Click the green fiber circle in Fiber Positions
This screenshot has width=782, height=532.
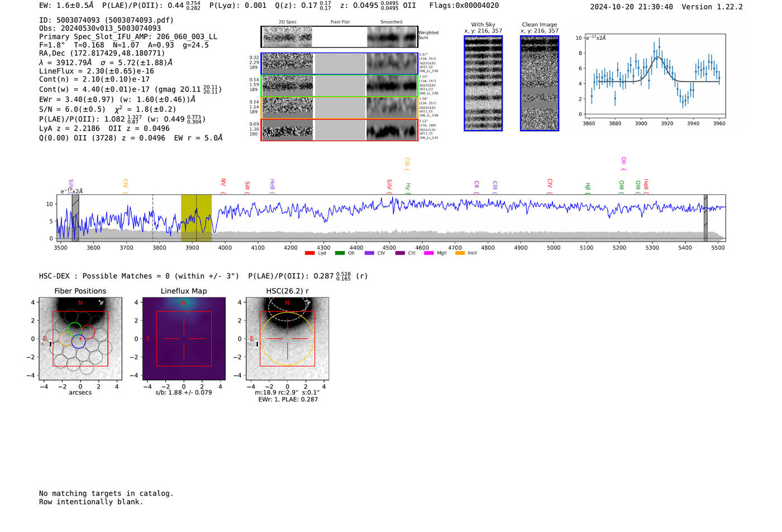74,329
